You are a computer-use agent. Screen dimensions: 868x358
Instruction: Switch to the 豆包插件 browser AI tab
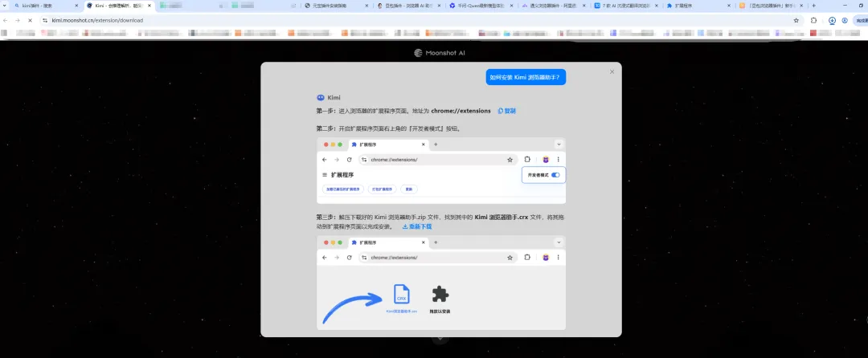coord(409,6)
